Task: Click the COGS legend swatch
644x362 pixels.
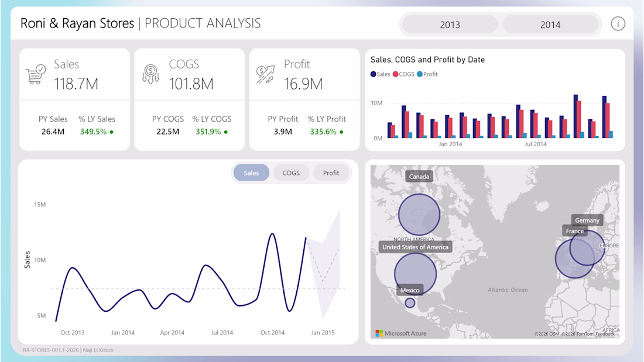Action: click(x=396, y=74)
